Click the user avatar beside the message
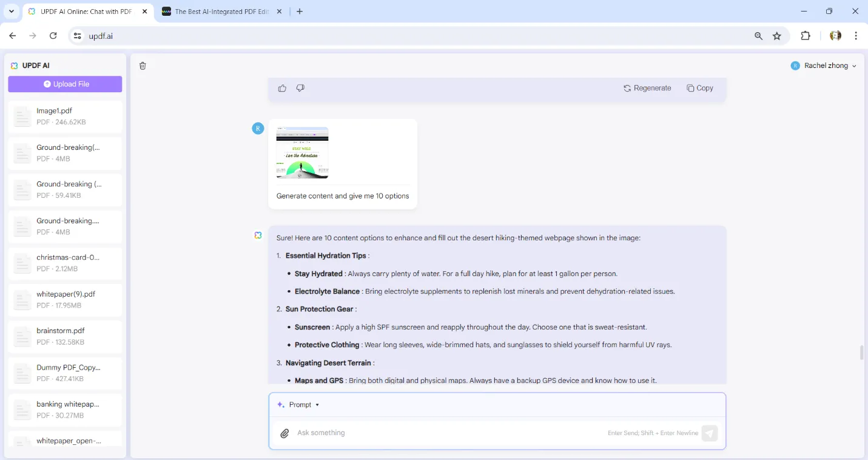The width and height of the screenshot is (868, 460). [x=258, y=128]
